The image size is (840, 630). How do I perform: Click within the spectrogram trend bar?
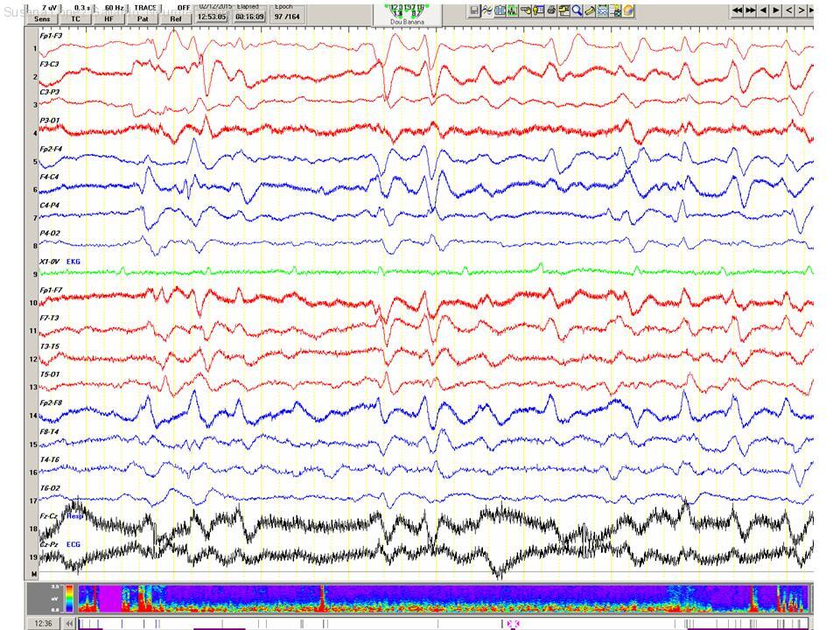click(x=437, y=598)
